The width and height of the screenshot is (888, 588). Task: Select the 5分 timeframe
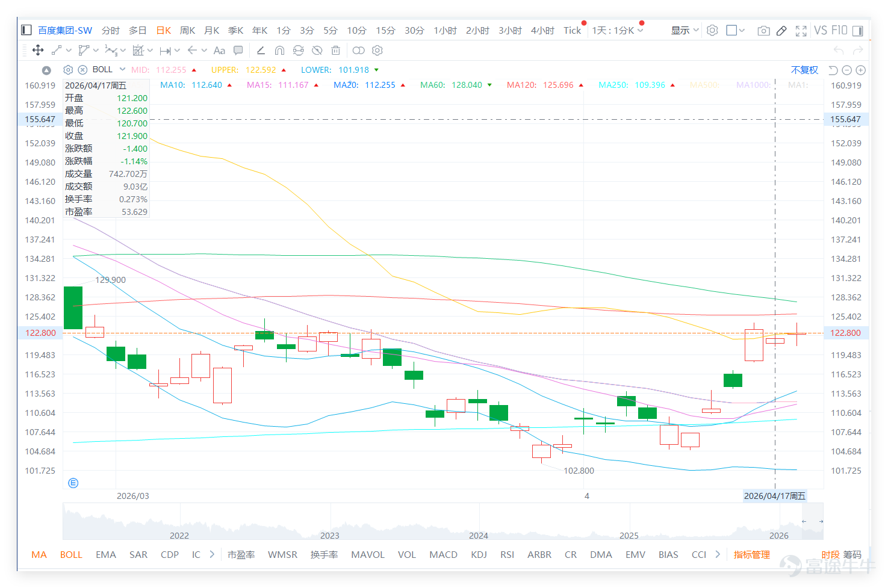(331, 31)
